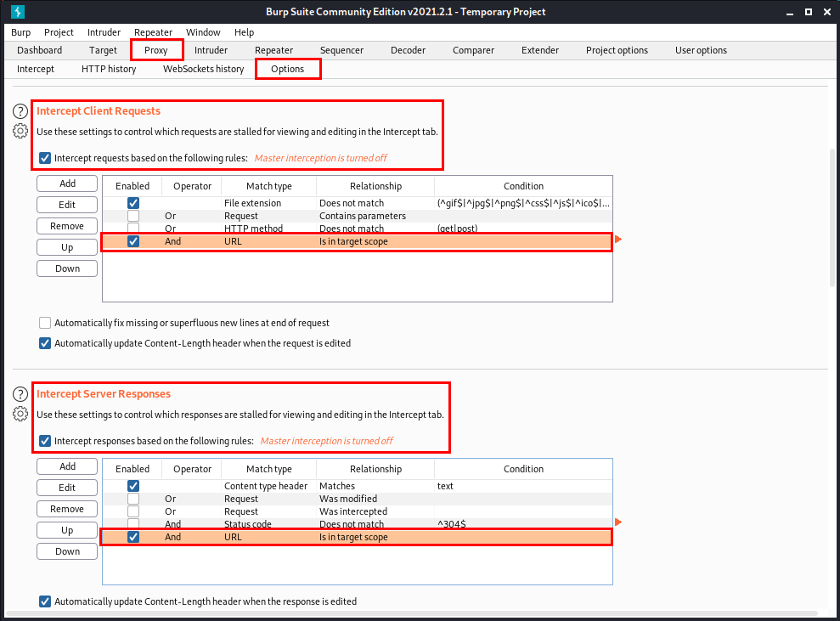The width and height of the screenshot is (840, 621).
Task: Click Edit in client requests rules
Action: pyautogui.click(x=67, y=205)
